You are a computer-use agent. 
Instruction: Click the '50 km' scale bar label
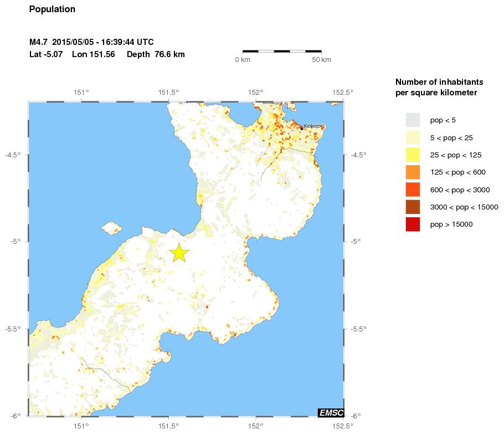[x=321, y=60]
